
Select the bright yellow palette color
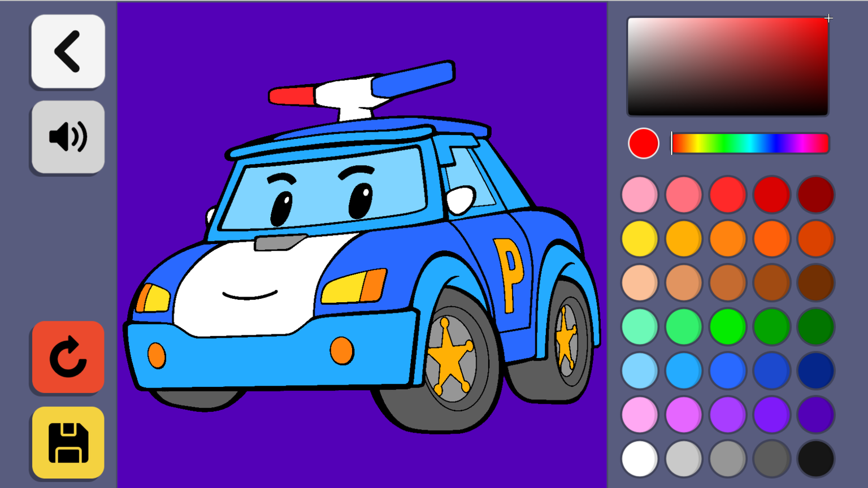(639, 238)
